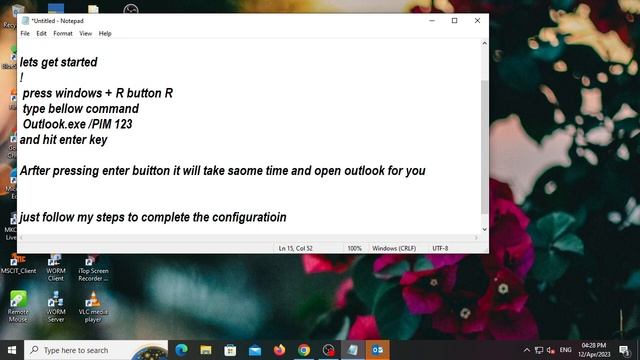Open the Help menu in Notepad
Viewport: 640px width, 360px height.
105,33
